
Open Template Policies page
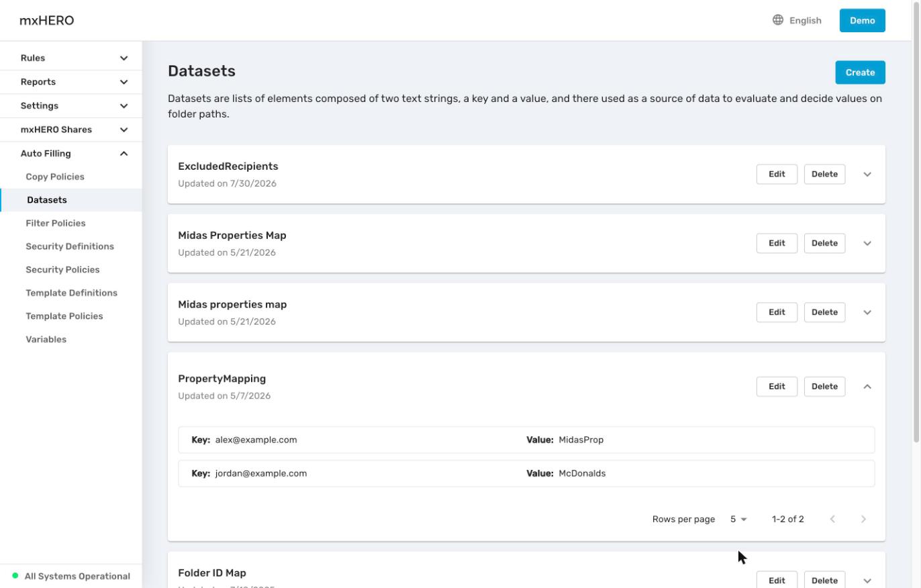(x=71, y=315)
